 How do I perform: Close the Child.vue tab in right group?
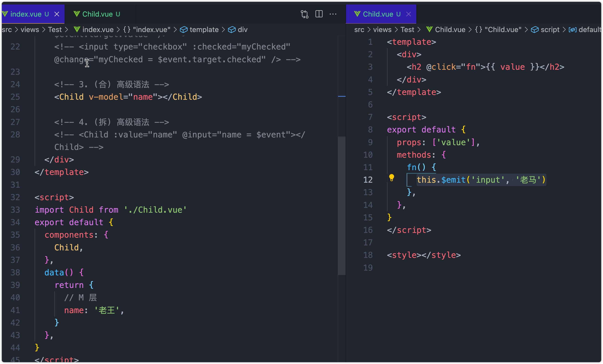409,14
